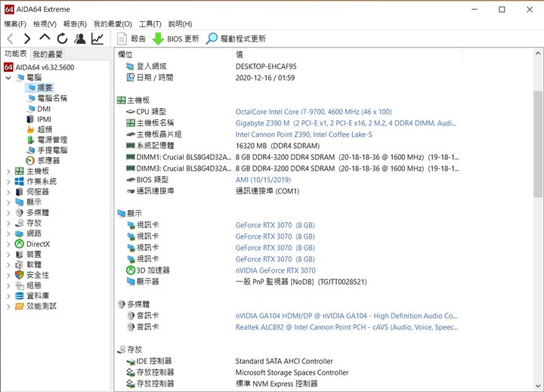544x392 pixels.
Task: Open the Gigabyte Z390 M motherboard link
Action: [346, 123]
